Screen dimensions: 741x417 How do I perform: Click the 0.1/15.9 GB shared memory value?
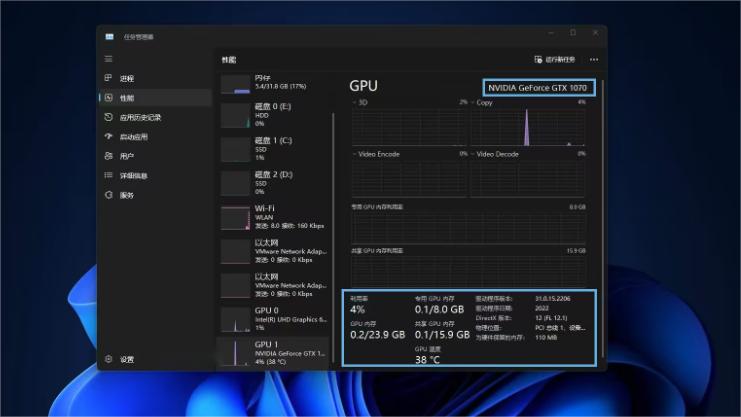point(442,335)
